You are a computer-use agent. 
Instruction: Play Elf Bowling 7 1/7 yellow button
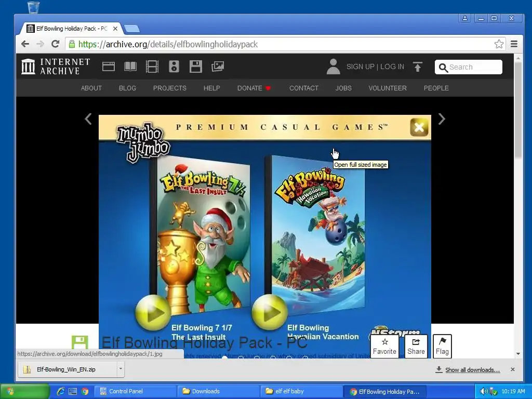[x=153, y=312]
